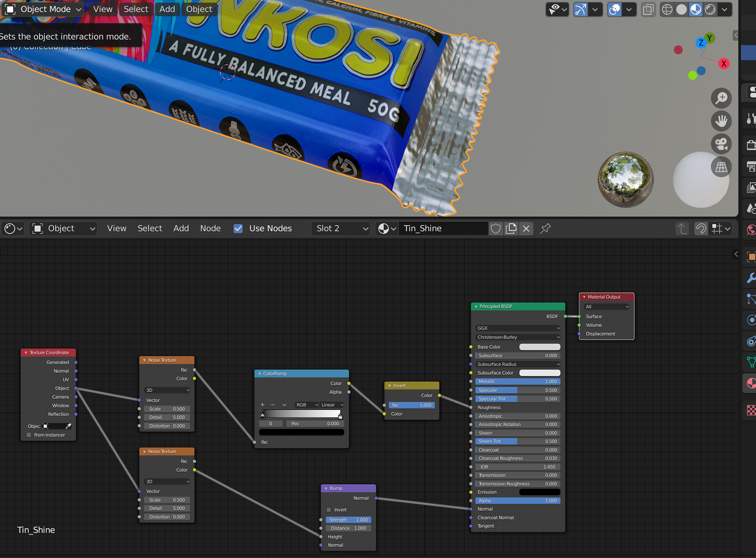Unlink Tin_Shine material with X button

[526, 228]
